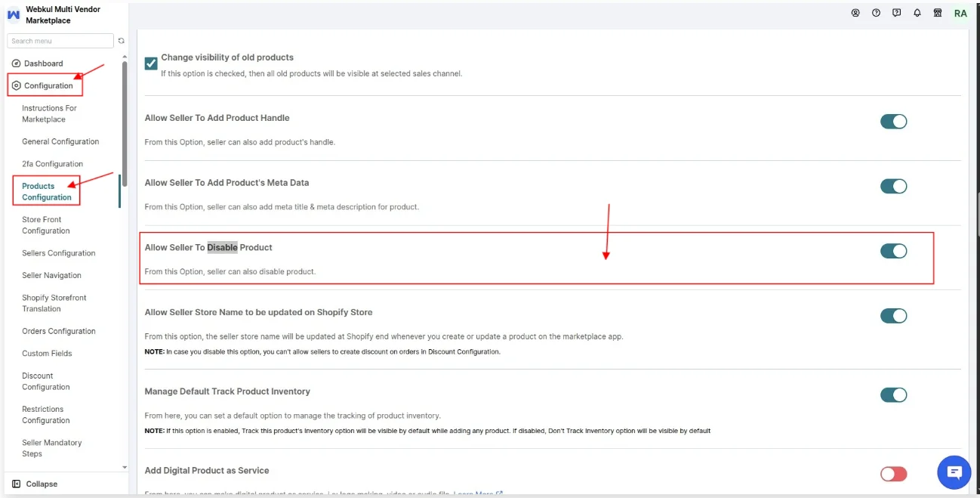
Task: Open Sellers Configuration
Action: 59,253
